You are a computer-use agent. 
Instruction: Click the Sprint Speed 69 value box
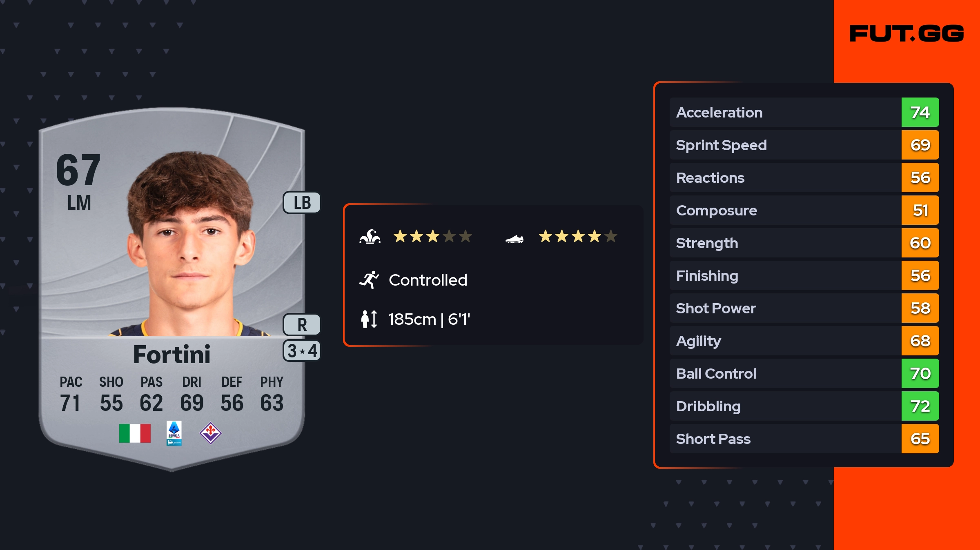[x=920, y=145]
